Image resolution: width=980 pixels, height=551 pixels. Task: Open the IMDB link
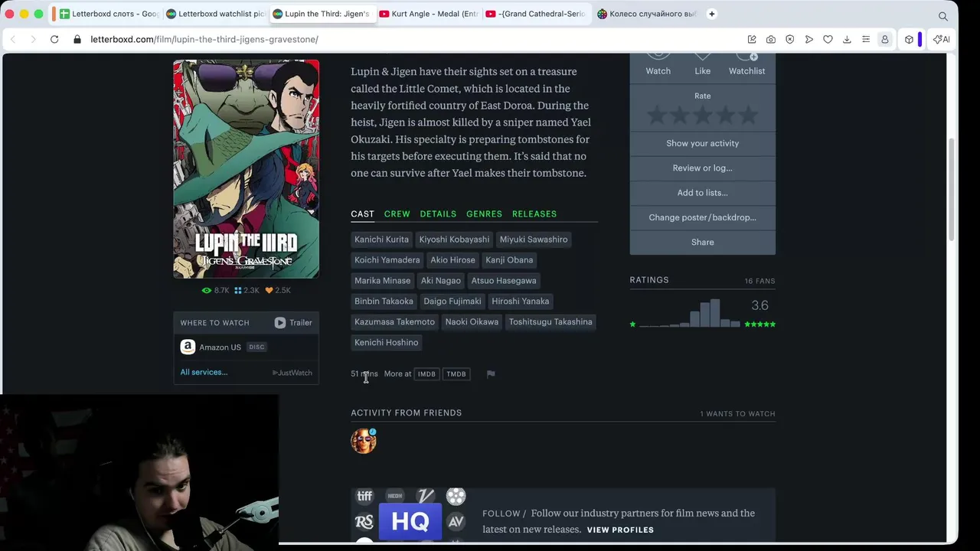click(426, 374)
